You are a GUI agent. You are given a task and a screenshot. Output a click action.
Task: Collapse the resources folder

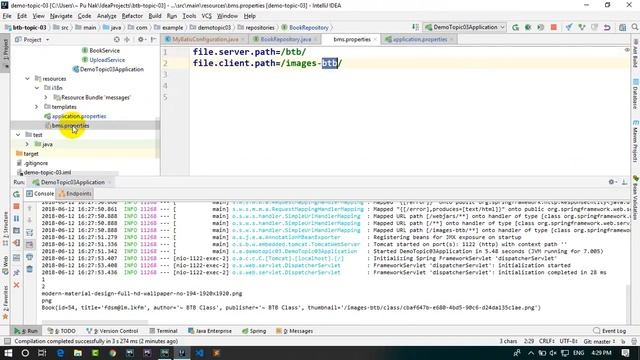tap(27, 78)
